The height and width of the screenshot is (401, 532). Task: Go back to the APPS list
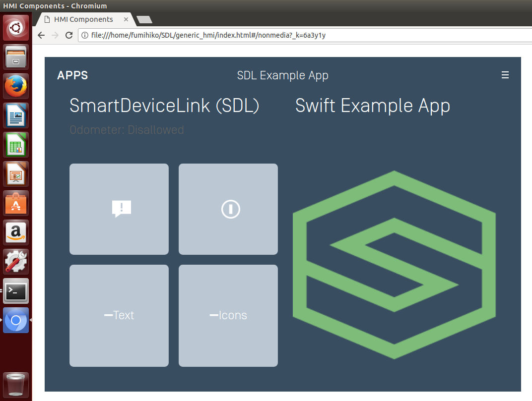(72, 75)
